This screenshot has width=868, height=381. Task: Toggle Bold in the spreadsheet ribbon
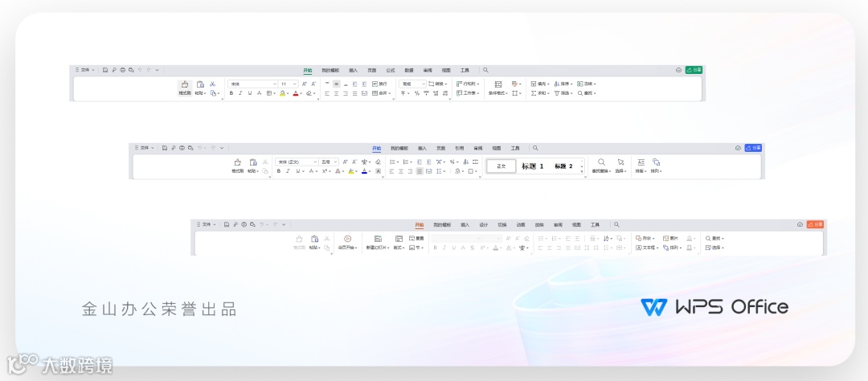tap(231, 93)
